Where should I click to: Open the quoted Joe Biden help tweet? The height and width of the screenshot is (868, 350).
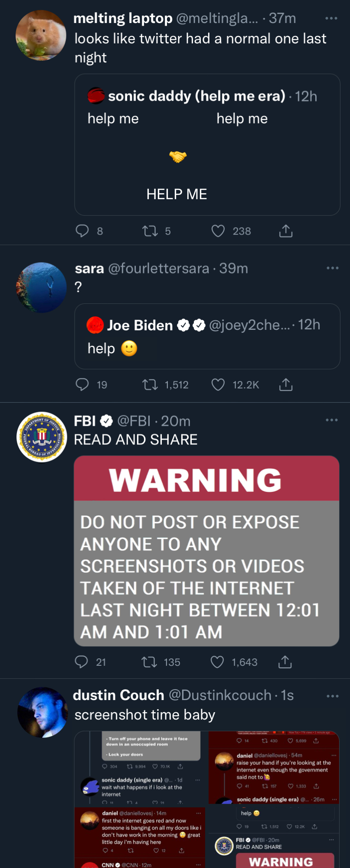point(207,336)
